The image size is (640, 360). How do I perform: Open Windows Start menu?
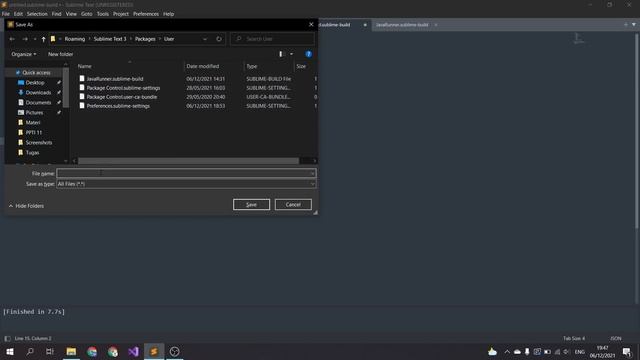(10, 351)
